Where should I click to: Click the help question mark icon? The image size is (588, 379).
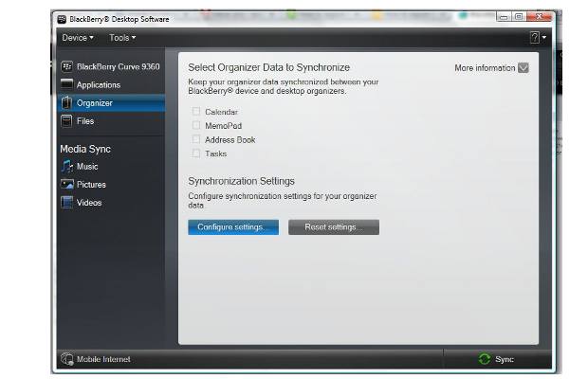tap(534, 38)
